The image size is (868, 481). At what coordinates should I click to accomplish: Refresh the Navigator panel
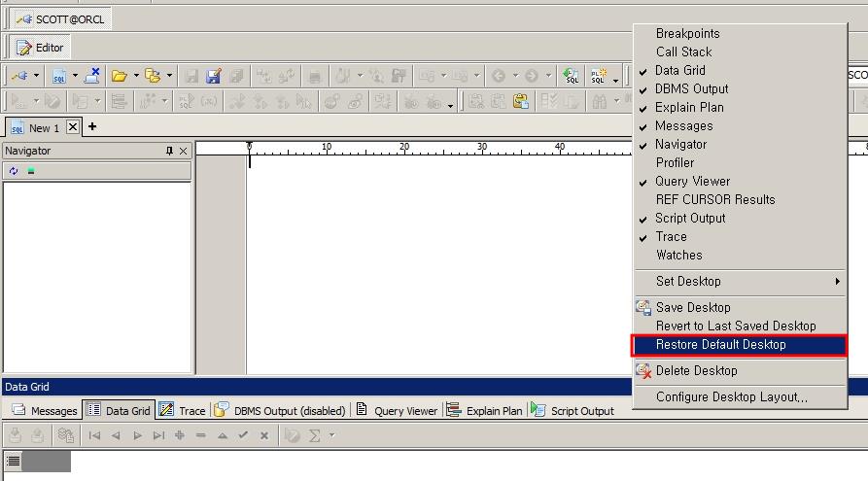(x=14, y=171)
